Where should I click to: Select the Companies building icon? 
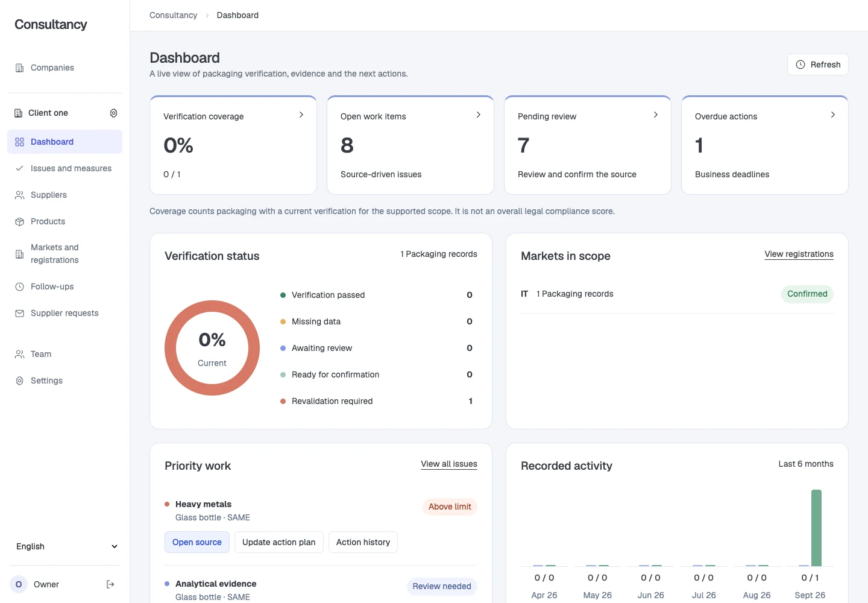[x=19, y=68]
